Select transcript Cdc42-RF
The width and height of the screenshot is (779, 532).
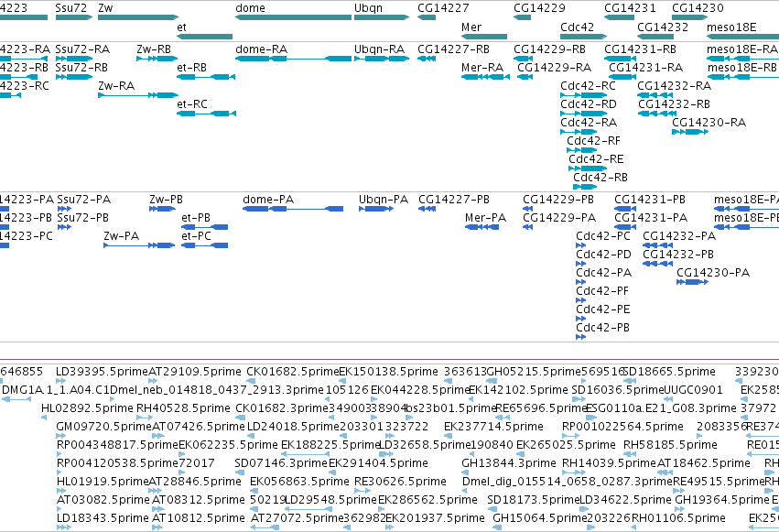click(x=582, y=150)
